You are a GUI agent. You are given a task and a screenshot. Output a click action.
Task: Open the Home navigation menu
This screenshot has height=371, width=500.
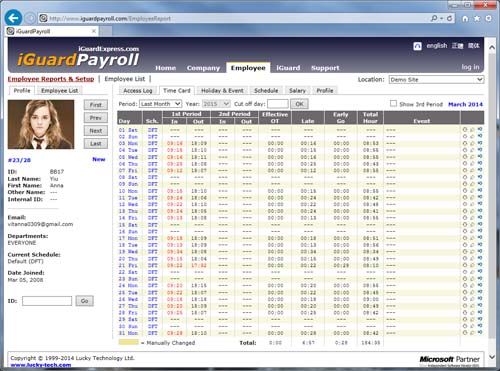click(x=166, y=68)
